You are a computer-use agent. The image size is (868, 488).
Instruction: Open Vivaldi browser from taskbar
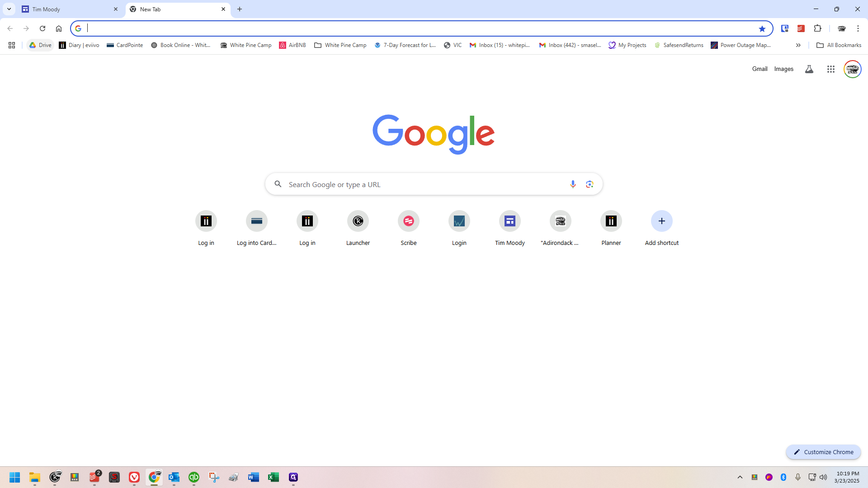click(x=134, y=477)
